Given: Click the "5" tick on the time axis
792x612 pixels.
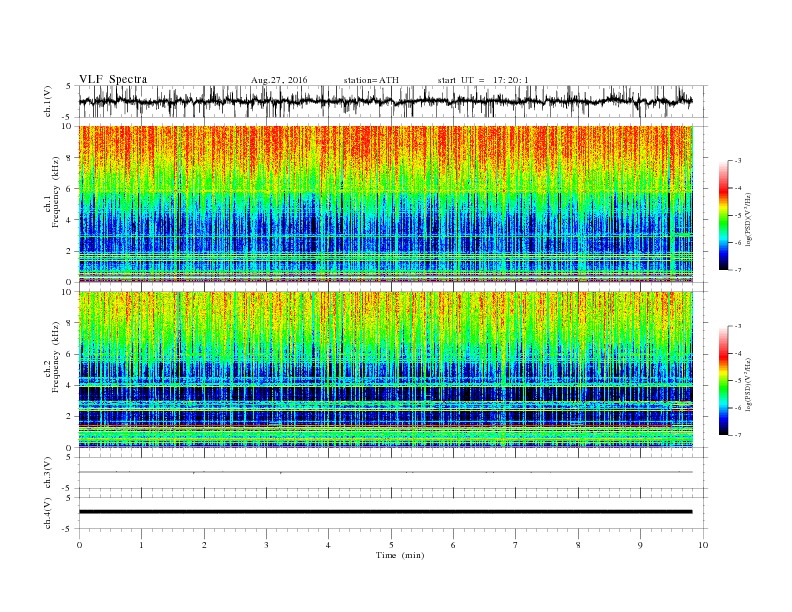Looking at the screenshot, I should [x=391, y=545].
